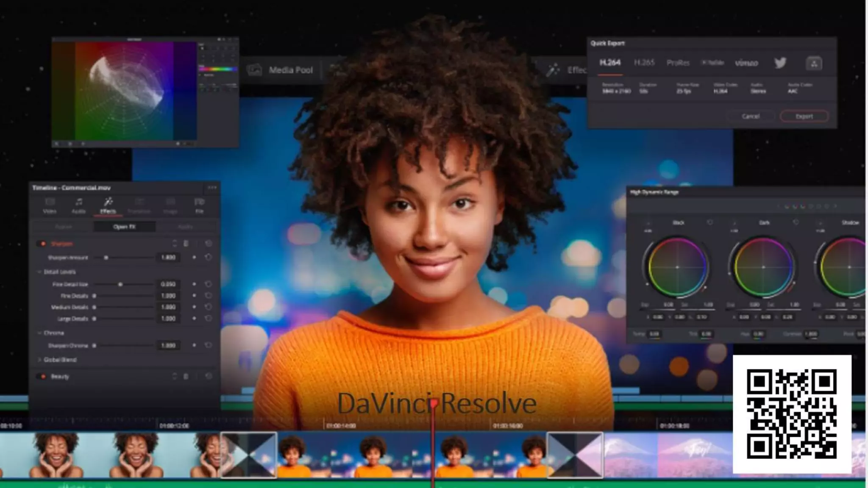Expand the Global Blend section
Viewport: 868px width, 488px height.
tap(39, 360)
